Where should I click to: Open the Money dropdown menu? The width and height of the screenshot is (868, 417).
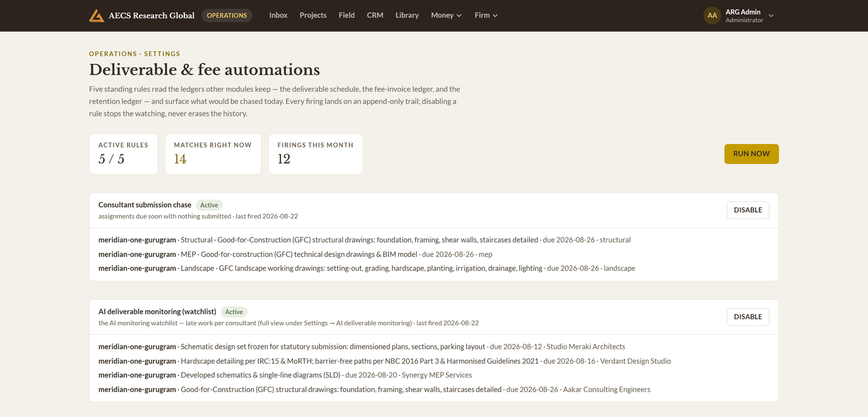(446, 16)
